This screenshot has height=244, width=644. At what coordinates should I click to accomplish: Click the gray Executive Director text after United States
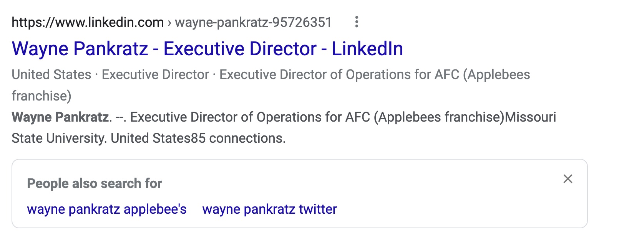(x=155, y=74)
